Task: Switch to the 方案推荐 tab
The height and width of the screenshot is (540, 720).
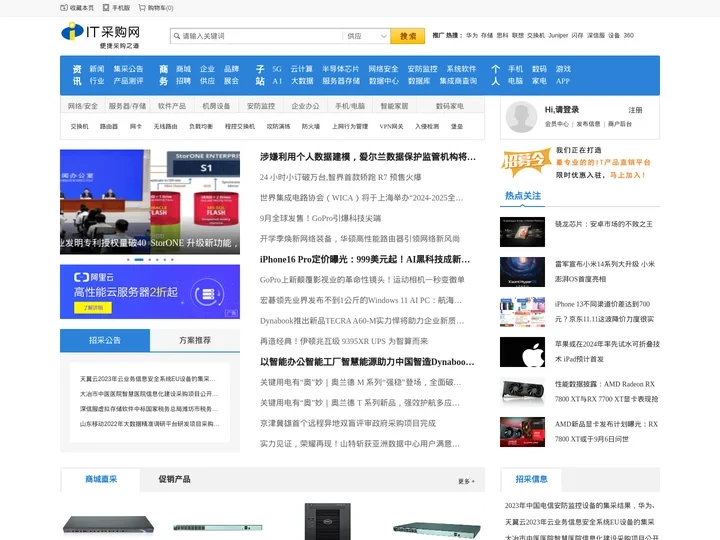Action: tap(195, 340)
